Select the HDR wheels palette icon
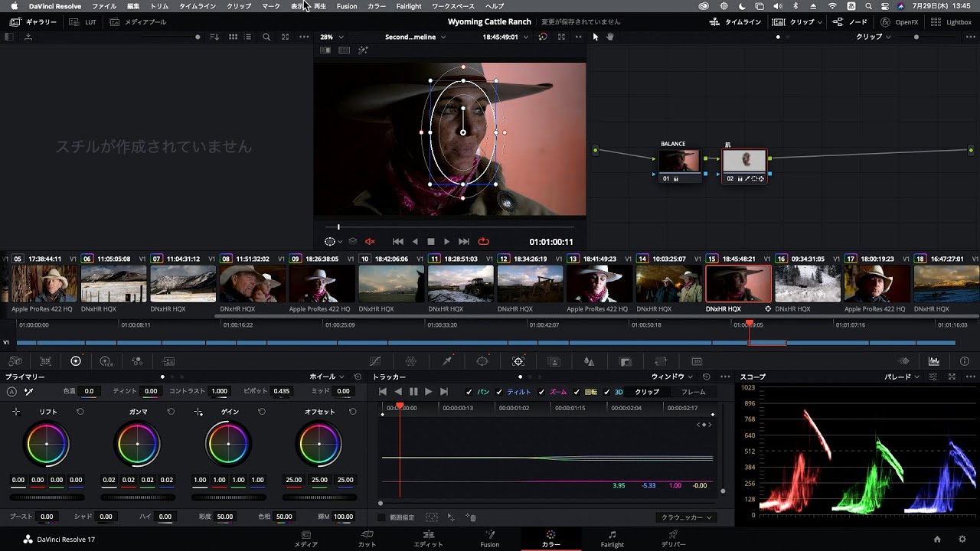 (106, 360)
